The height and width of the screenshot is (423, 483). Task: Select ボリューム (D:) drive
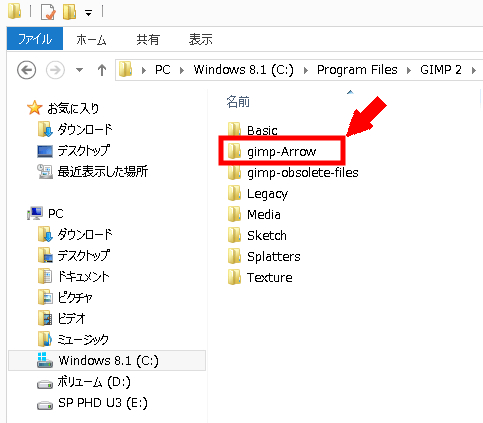click(94, 382)
